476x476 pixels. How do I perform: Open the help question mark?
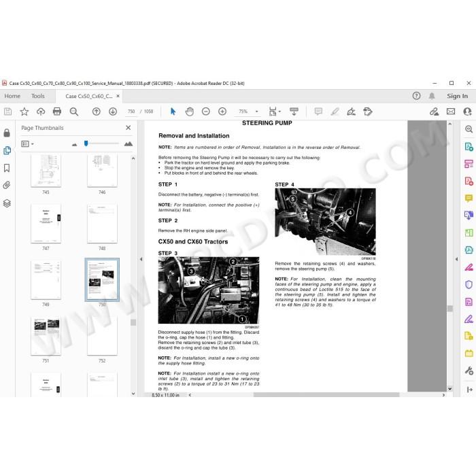click(x=416, y=96)
